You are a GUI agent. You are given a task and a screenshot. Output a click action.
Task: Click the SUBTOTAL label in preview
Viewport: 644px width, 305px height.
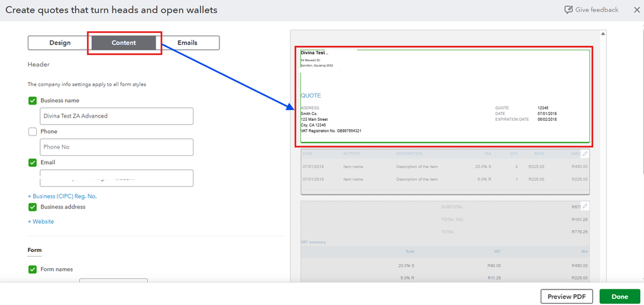[452, 207]
